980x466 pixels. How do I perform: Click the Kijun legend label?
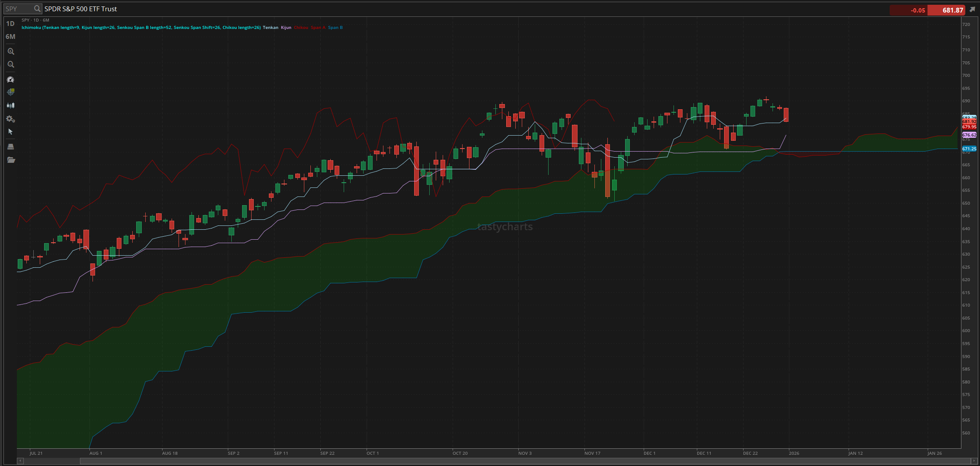(286, 28)
